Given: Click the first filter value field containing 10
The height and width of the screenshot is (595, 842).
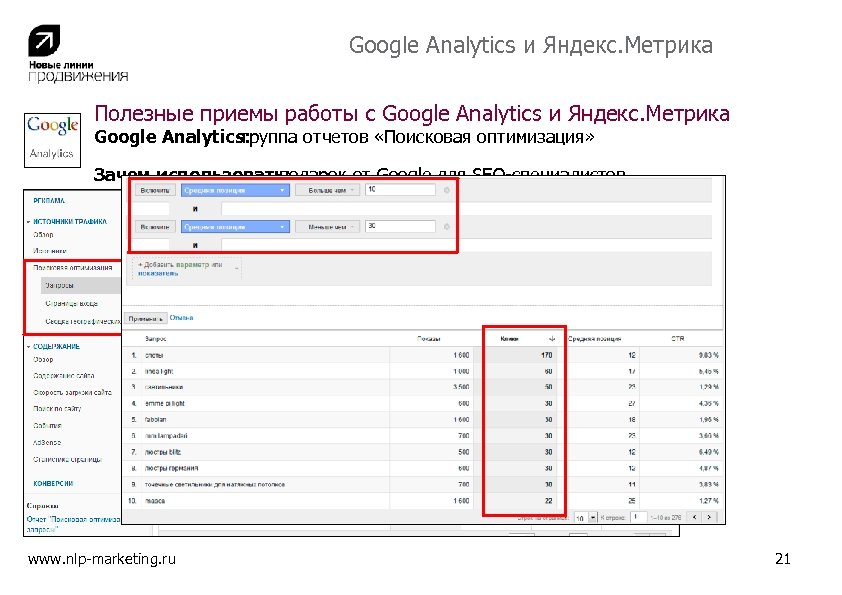Looking at the screenshot, I should click(x=400, y=190).
